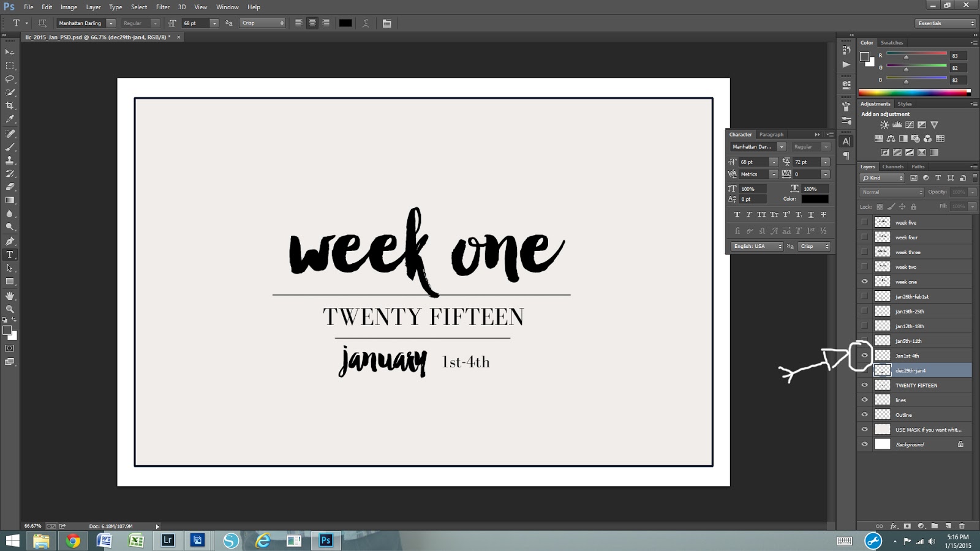
Task: Hide the Background layer
Action: click(865, 444)
